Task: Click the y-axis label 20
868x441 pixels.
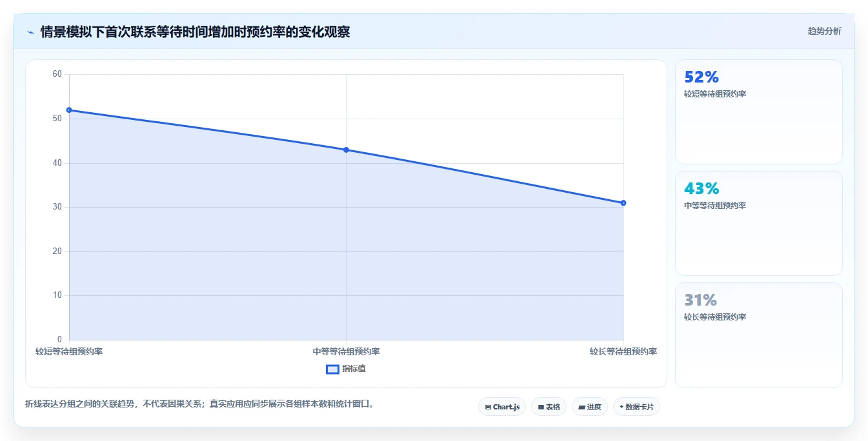Action: click(x=57, y=251)
